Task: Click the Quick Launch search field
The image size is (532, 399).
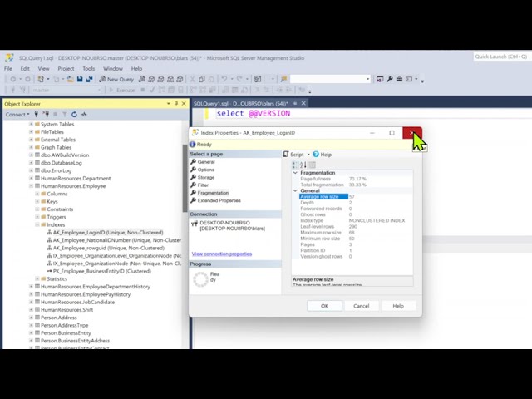Action: (x=501, y=57)
